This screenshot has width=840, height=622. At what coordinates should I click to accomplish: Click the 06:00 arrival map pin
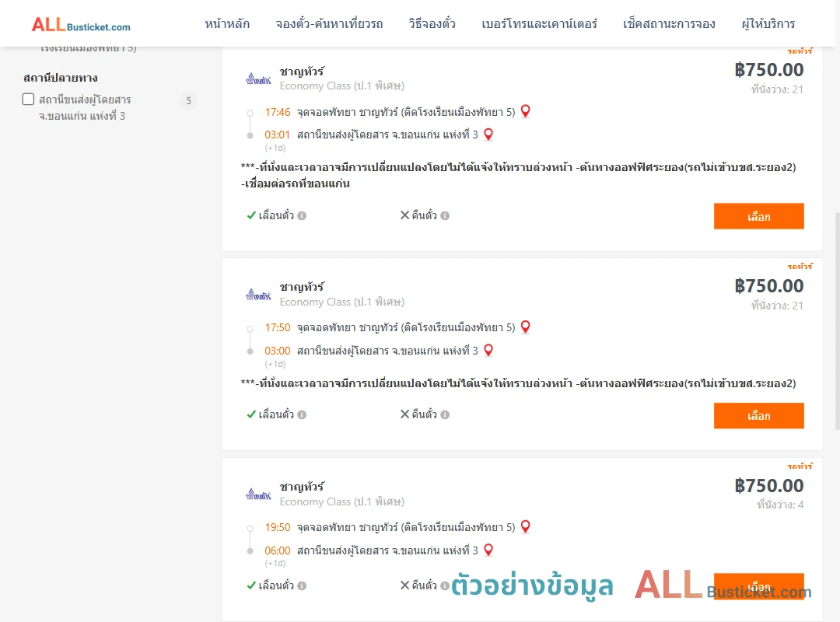click(488, 549)
